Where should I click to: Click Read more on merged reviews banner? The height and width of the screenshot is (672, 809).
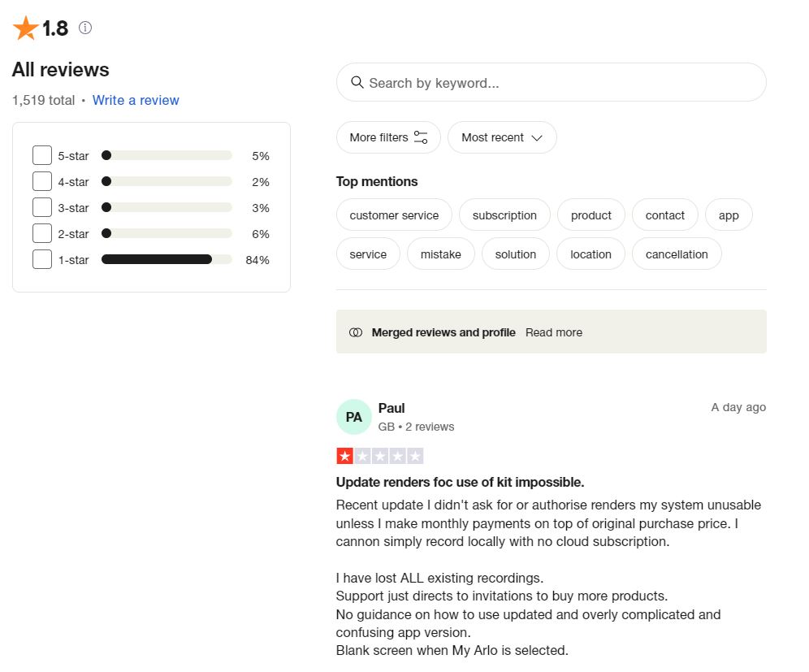coord(554,332)
